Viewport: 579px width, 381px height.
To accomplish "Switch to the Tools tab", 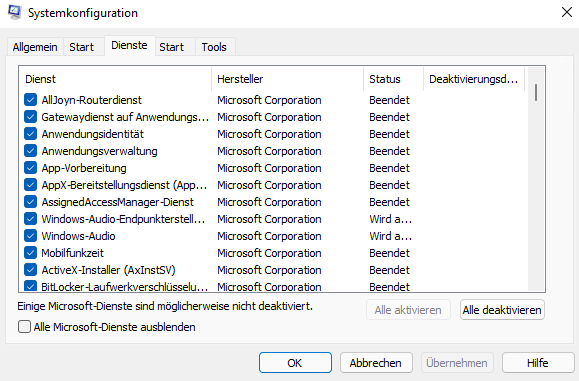I will click(x=214, y=47).
